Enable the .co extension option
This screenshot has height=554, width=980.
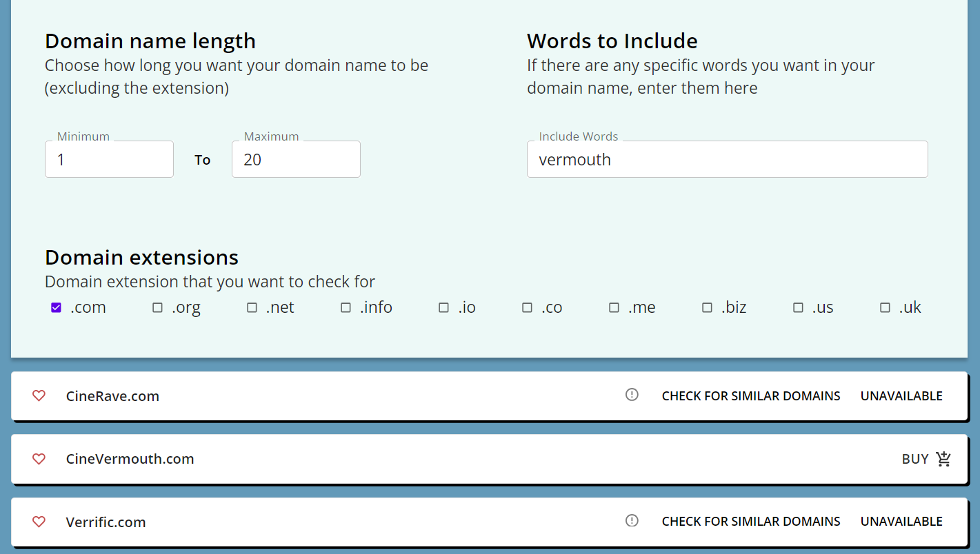[527, 308]
